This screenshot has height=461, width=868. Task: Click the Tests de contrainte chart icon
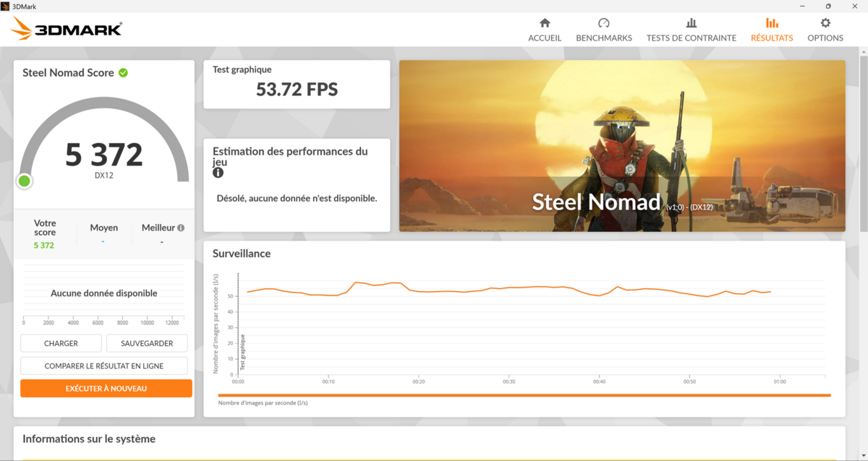(691, 23)
